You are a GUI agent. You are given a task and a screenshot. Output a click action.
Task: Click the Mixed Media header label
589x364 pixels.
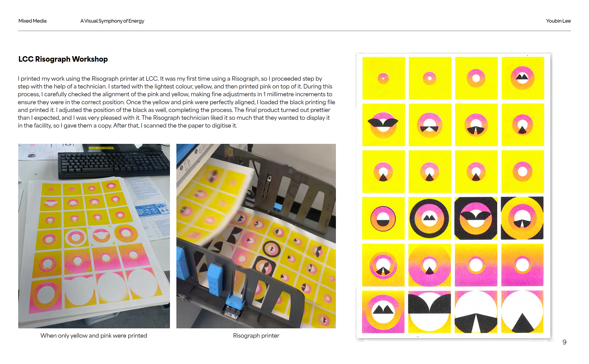tap(33, 21)
